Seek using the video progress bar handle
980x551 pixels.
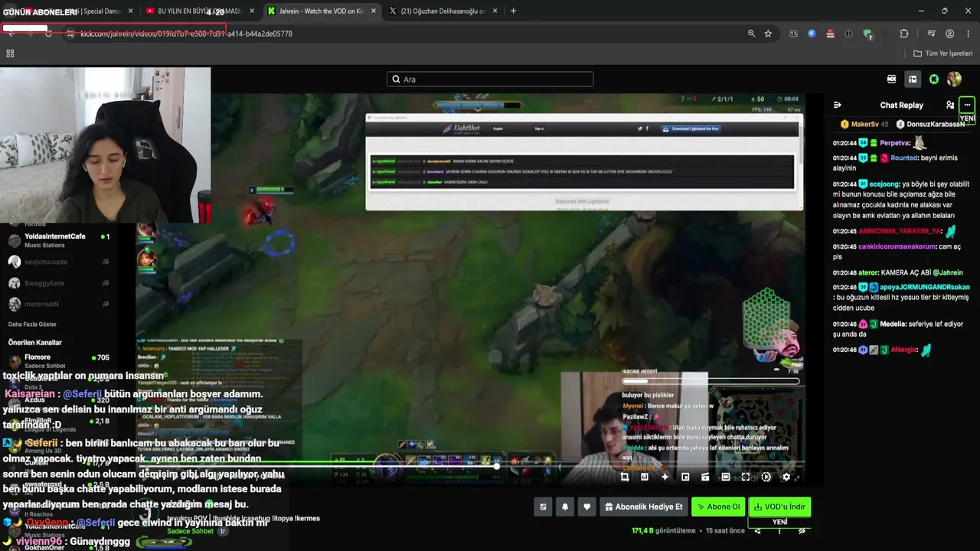(496, 465)
